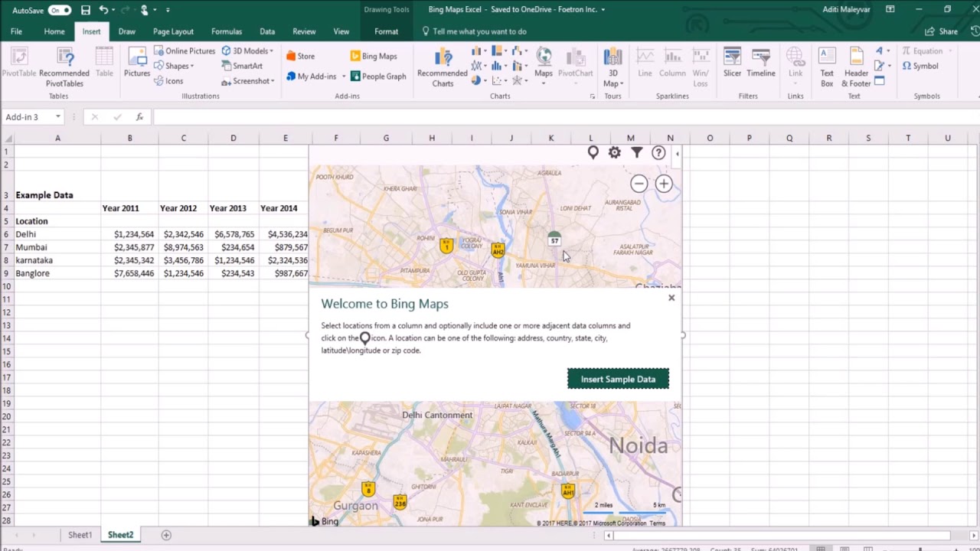Click Online Pictures
The height and width of the screenshot is (551, 980).
(x=185, y=51)
